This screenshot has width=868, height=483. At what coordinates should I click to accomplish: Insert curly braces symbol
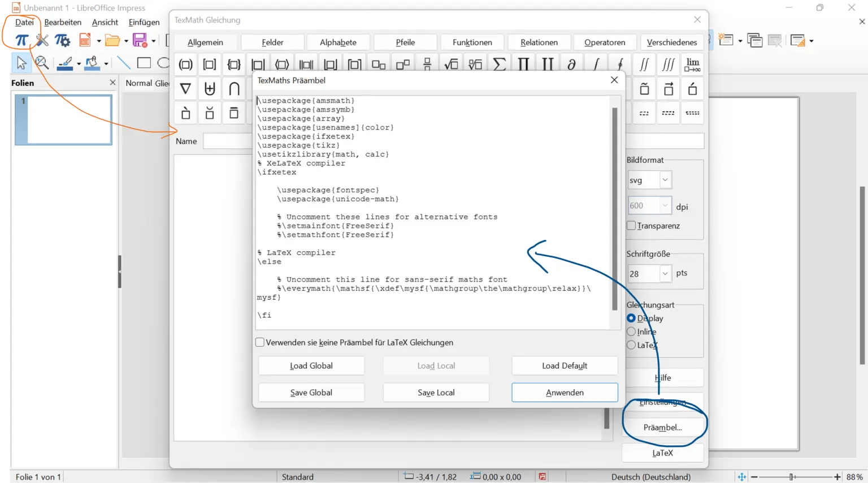pos(234,64)
